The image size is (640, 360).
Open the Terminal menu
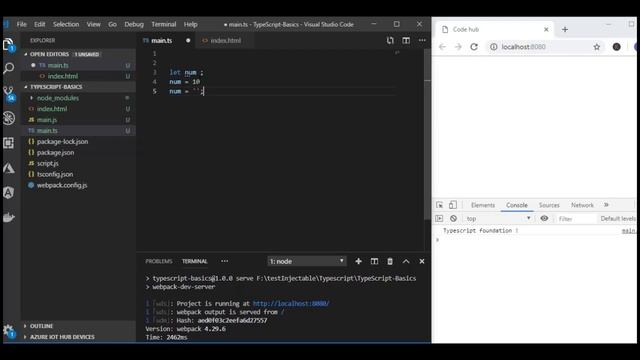pyautogui.click(x=164, y=24)
